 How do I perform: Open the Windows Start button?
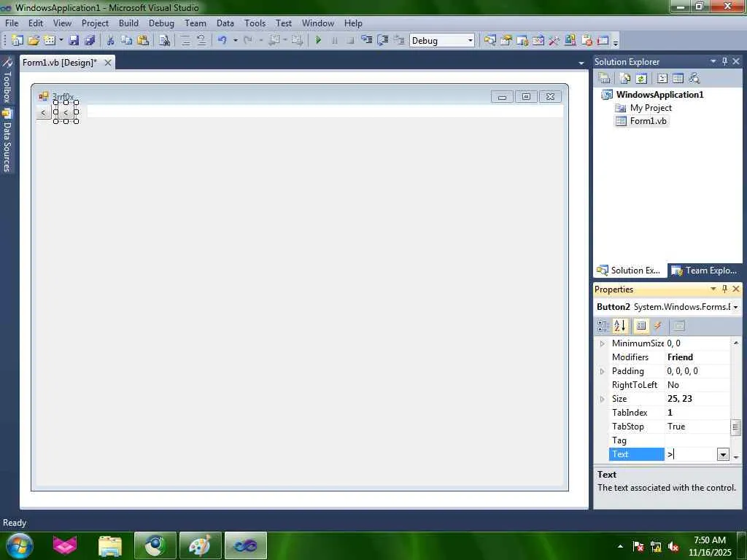pos(20,545)
